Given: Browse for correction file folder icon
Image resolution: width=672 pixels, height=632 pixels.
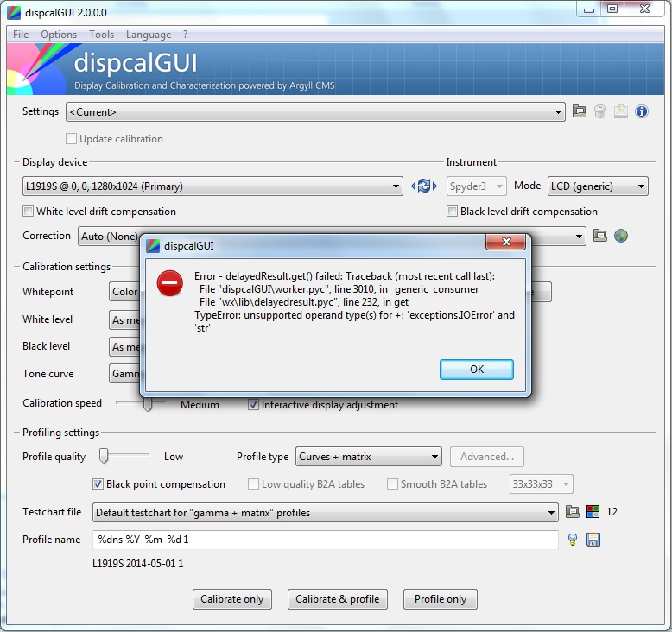Looking at the screenshot, I should (600, 236).
